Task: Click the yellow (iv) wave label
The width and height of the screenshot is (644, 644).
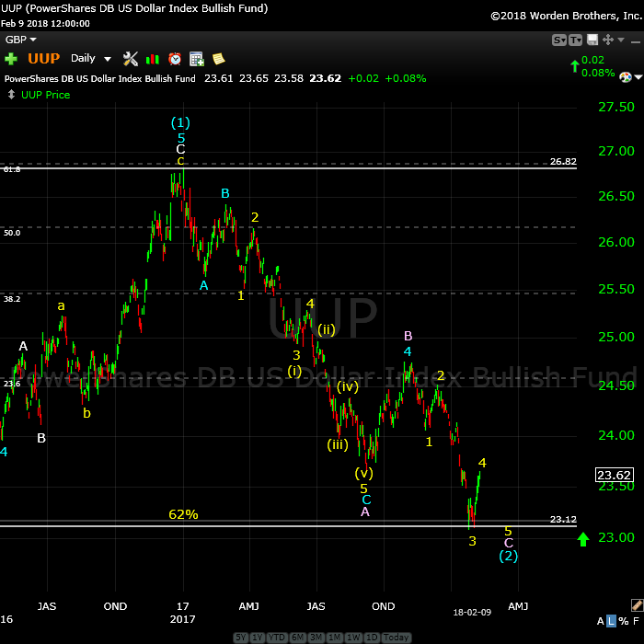Action: tap(348, 386)
